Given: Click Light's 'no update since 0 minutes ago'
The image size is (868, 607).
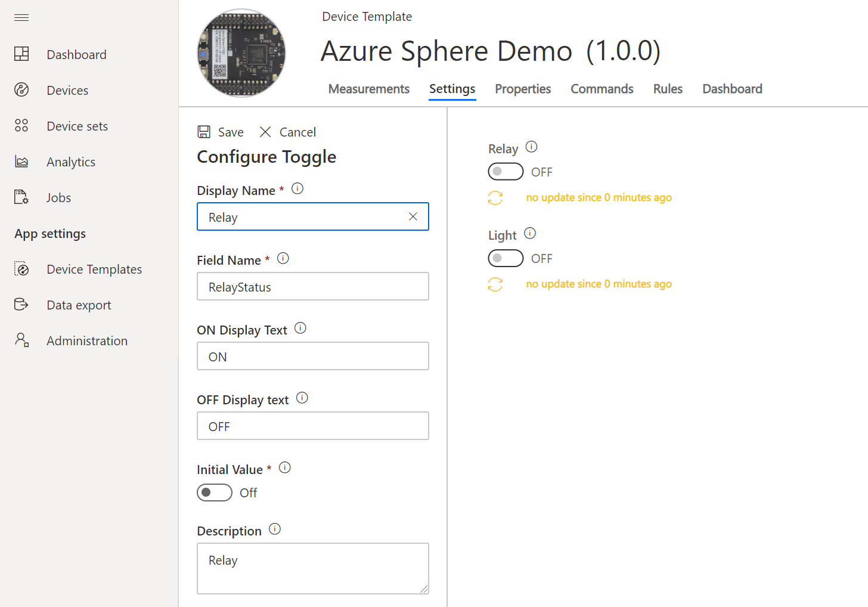Looking at the screenshot, I should click(x=599, y=284).
